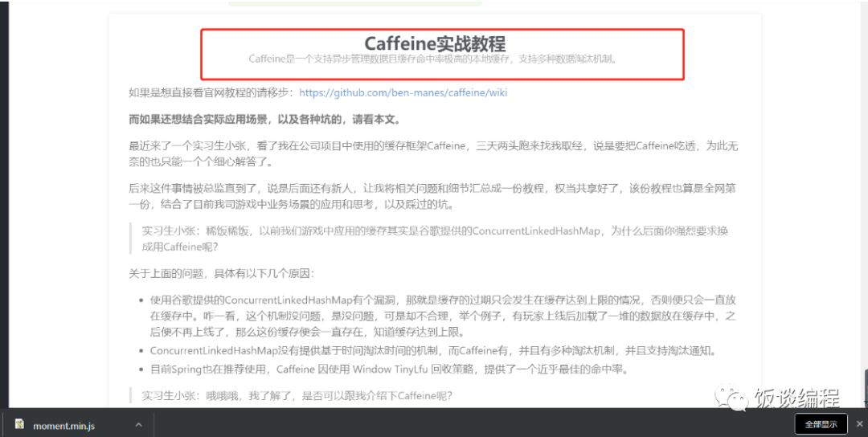Click the heading Caffeine实战教程
Viewport: 868px width, 437px height.
(435, 43)
